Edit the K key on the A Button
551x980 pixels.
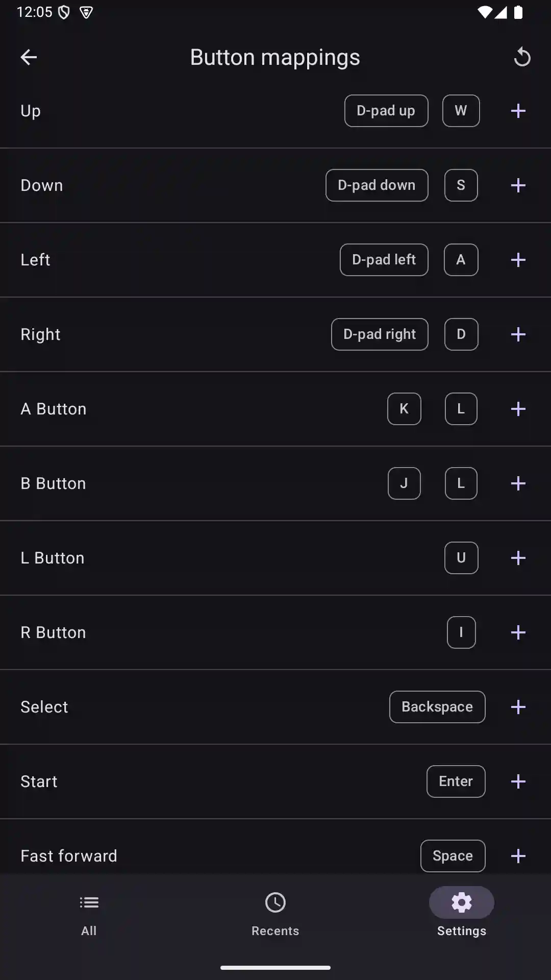[404, 408]
